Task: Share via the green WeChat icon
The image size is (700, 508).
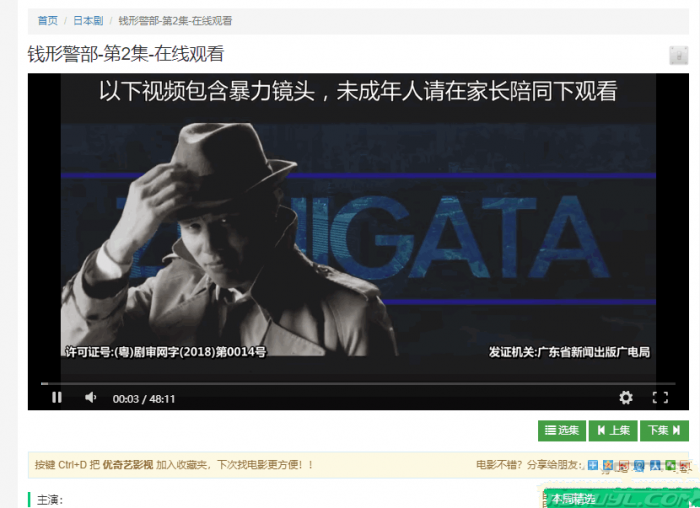Action: pos(670,465)
